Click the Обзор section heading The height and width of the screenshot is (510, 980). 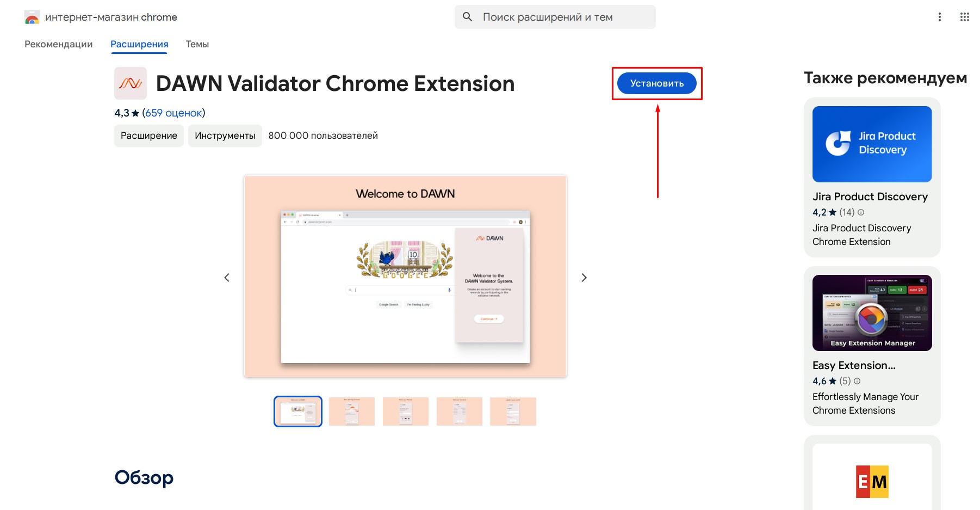(x=144, y=477)
